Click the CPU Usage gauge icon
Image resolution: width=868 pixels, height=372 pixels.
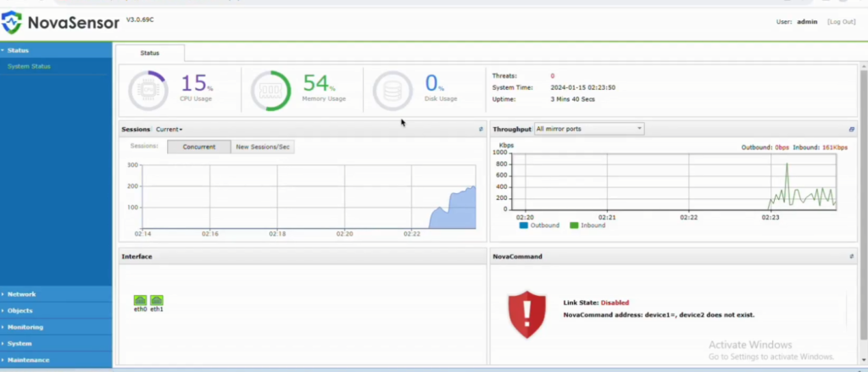click(147, 90)
